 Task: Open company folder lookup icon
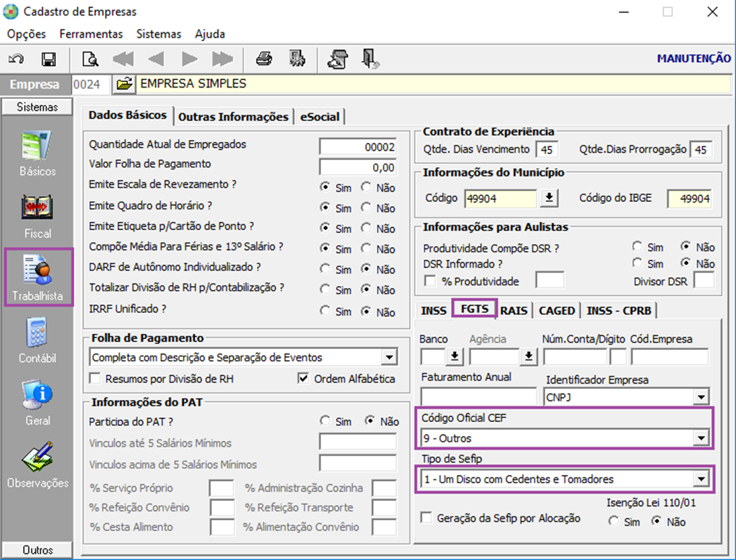click(x=124, y=84)
